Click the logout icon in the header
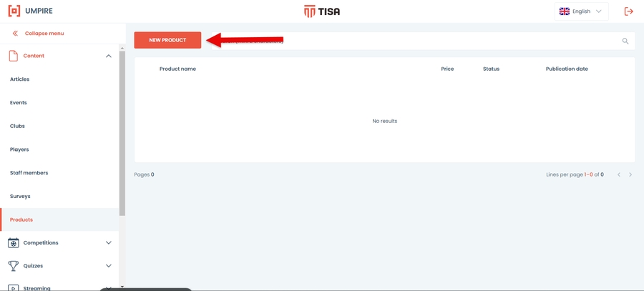 point(628,11)
